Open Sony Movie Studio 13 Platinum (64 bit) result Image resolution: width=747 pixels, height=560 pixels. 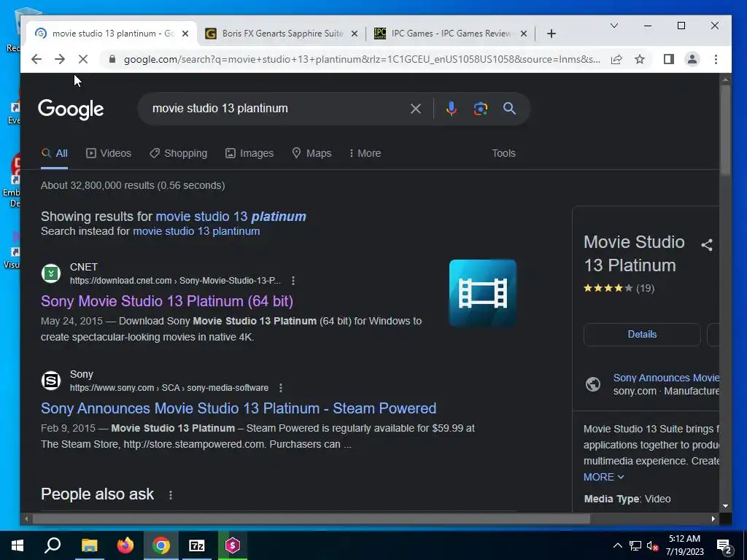(167, 301)
